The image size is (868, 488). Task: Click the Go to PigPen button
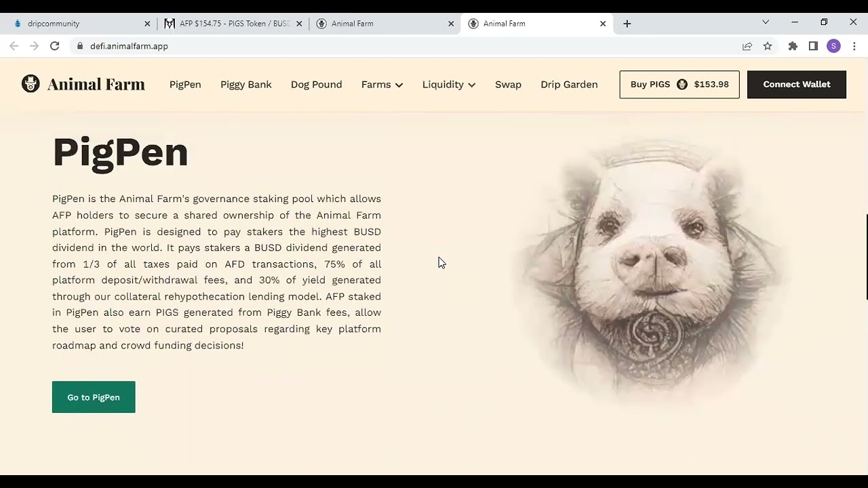94,397
